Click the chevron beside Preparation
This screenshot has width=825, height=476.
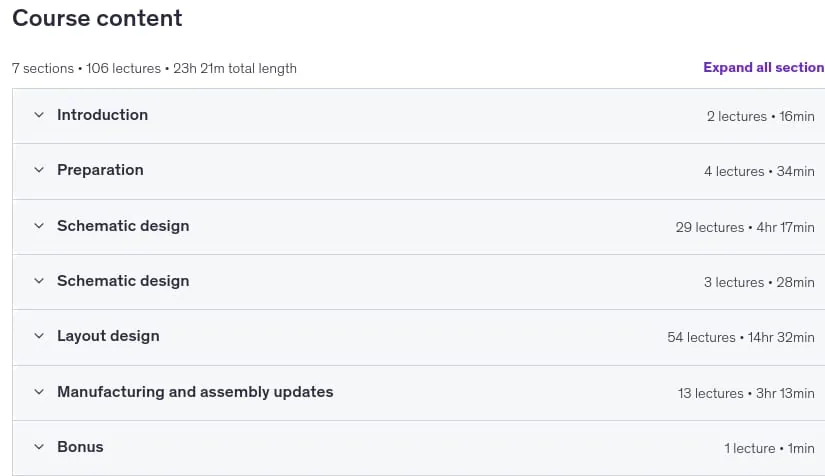point(39,170)
